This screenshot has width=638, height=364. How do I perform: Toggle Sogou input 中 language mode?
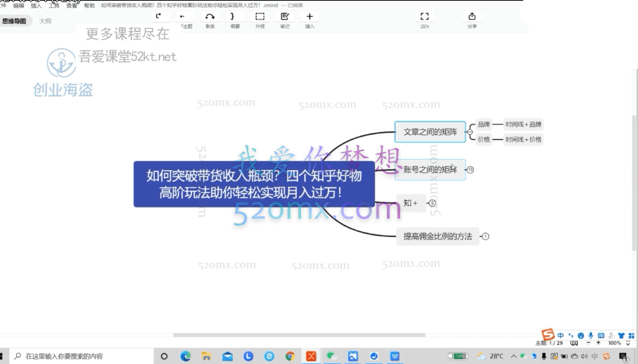pos(561,336)
